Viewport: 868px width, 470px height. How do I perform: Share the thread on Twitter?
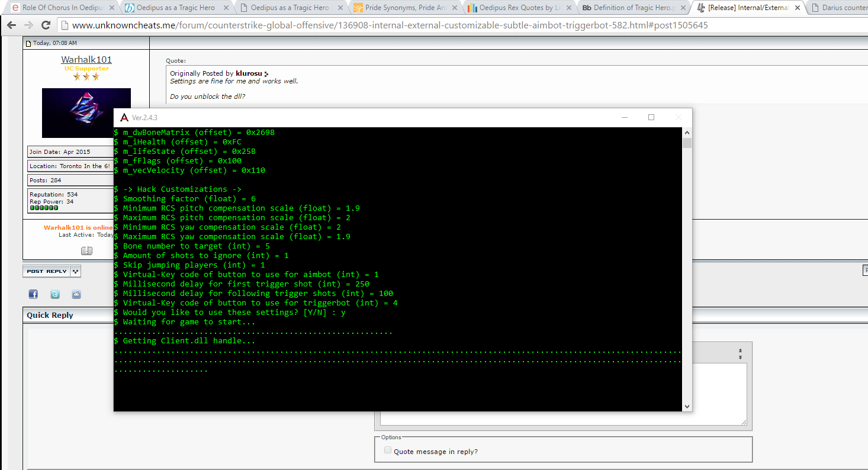tap(55, 294)
